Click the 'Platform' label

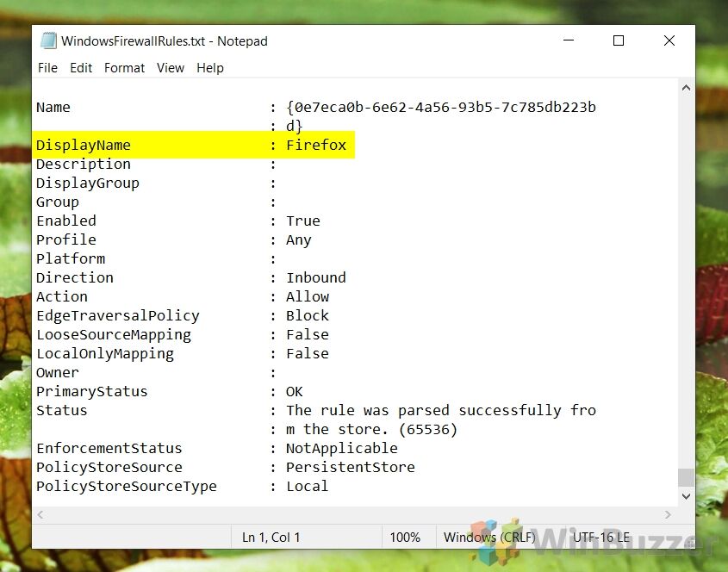(x=71, y=258)
